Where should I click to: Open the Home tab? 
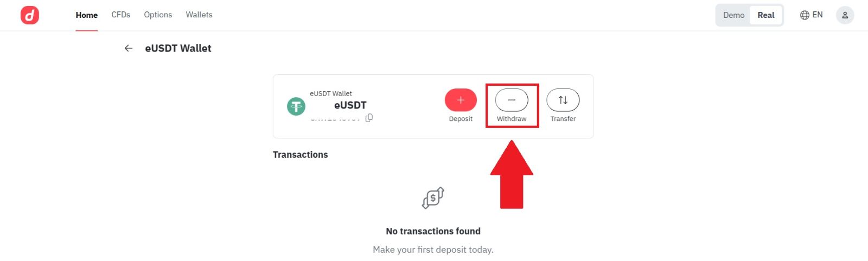pos(87,15)
